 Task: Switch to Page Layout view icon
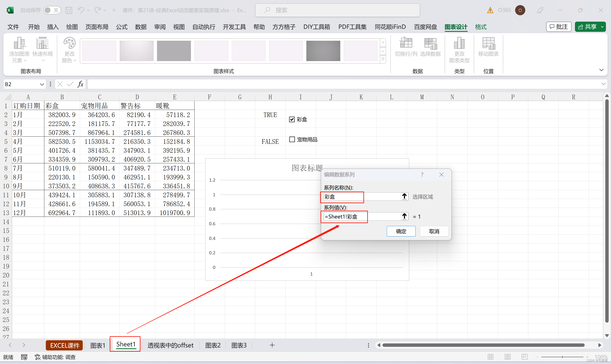(x=507, y=357)
